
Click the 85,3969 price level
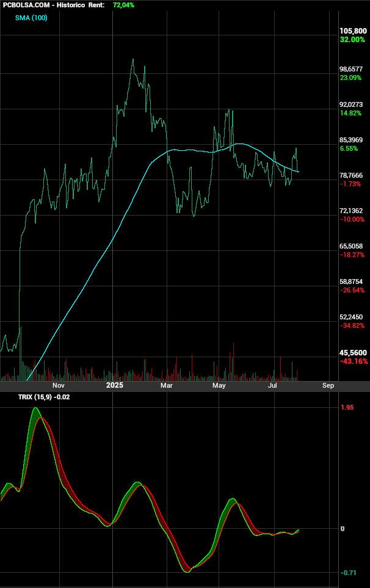(351, 140)
